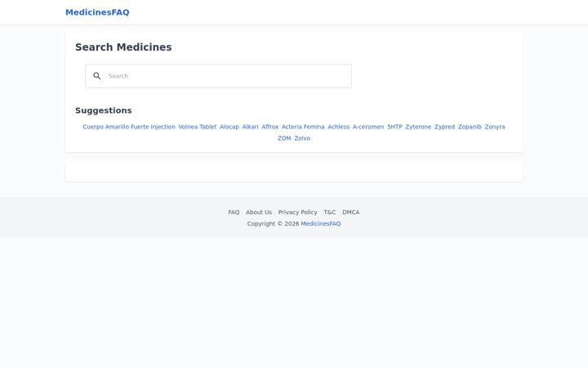Select the Alkari suggestion link

pos(250,127)
